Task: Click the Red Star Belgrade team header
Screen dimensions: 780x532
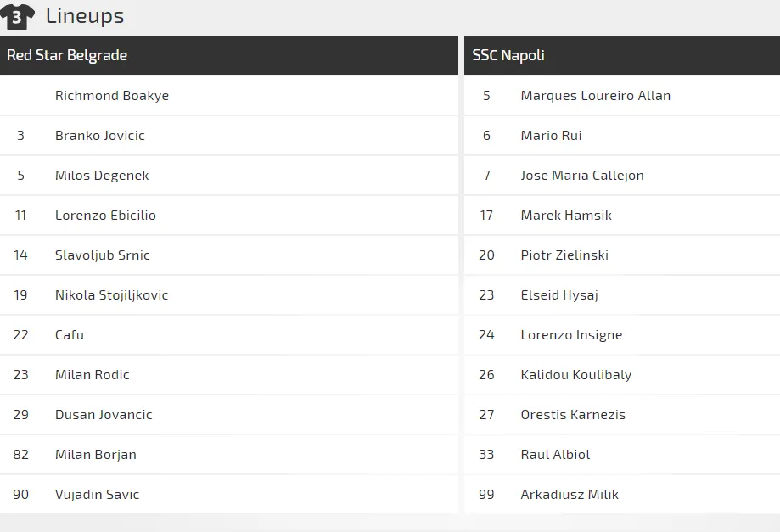Action: click(67, 55)
